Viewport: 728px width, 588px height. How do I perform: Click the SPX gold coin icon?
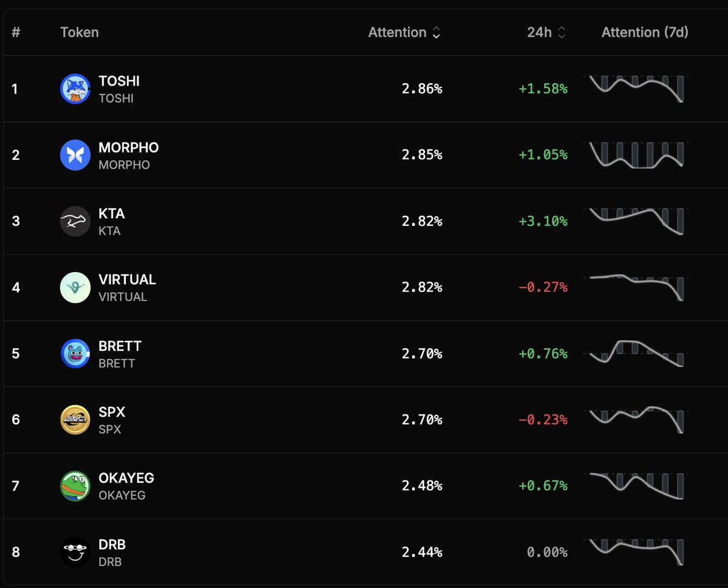point(75,420)
